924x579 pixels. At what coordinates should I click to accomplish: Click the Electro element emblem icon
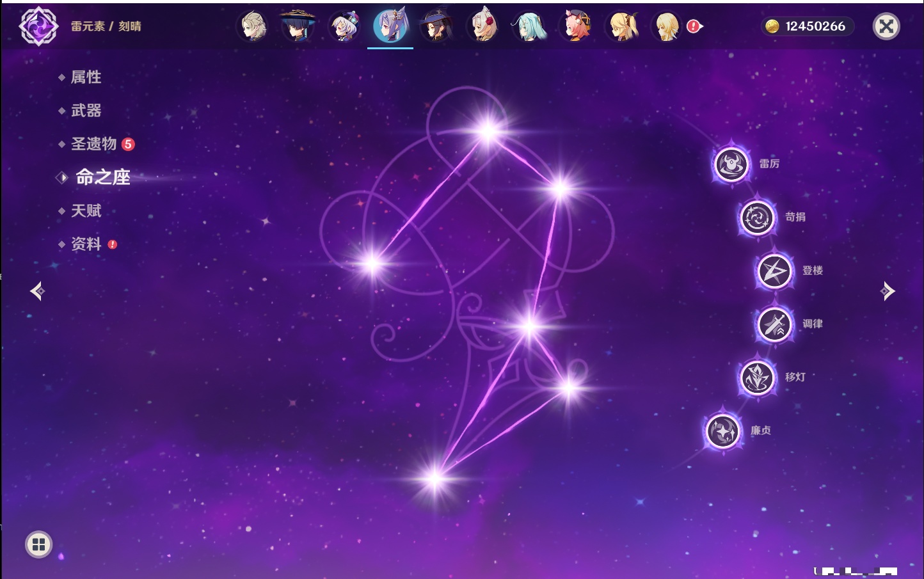tap(38, 26)
